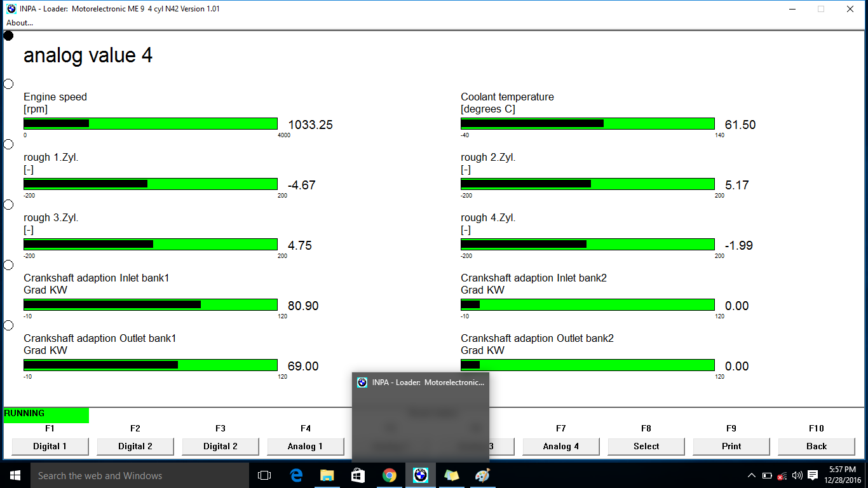Open the system clock showing 5:57 PM
The height and width of the screenshot is (488, 868).
pyautogui.click(x=843, y=475)
